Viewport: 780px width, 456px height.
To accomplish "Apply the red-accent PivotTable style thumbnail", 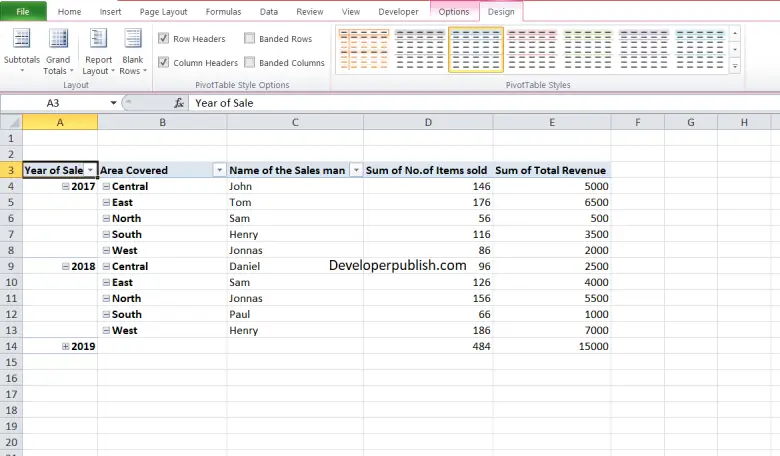I will (531, 49).
